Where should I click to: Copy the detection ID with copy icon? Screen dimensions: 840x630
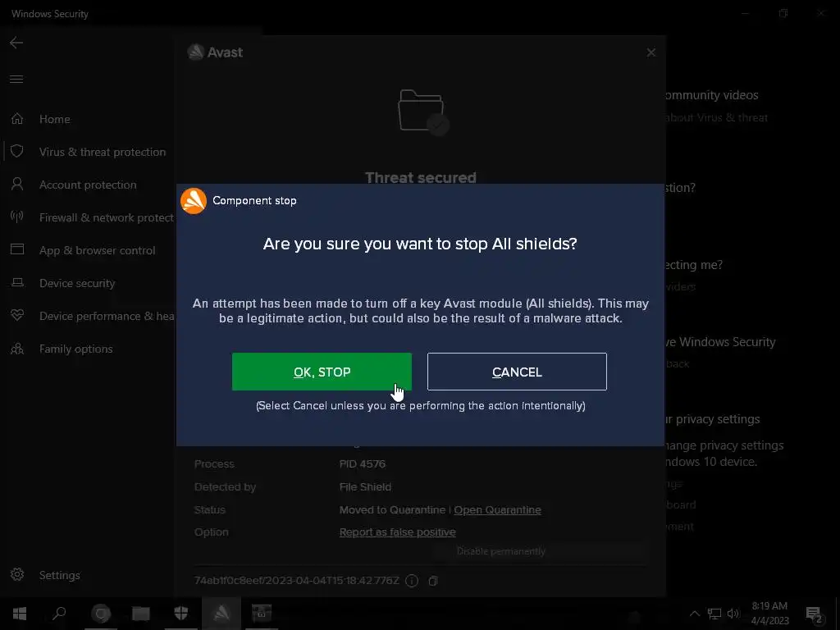click(x=433, y=581)
